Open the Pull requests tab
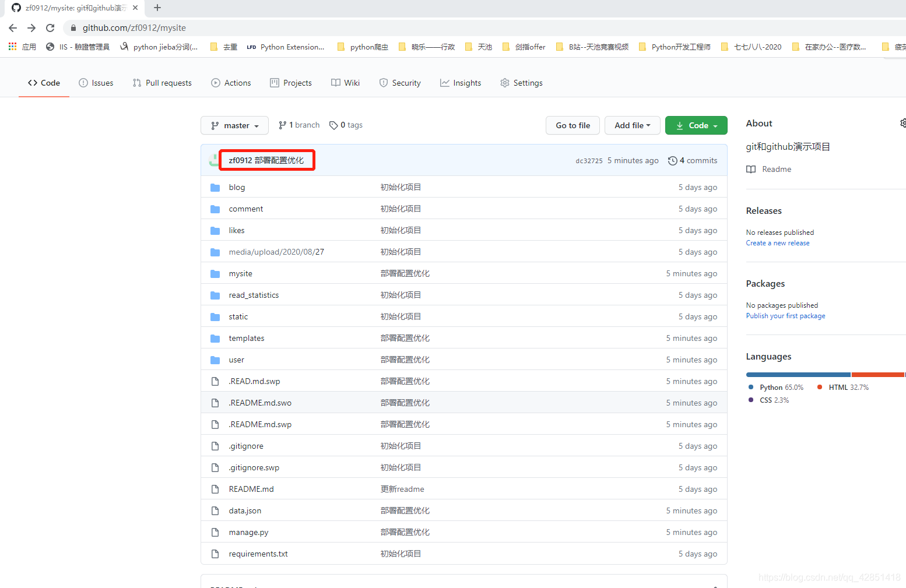 point(162,83)
